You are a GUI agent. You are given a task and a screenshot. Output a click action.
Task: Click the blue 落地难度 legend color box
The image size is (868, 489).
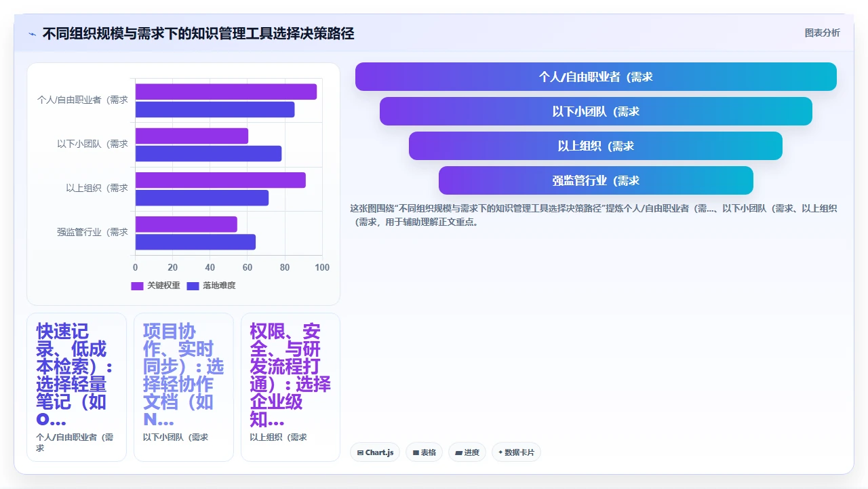193,286
